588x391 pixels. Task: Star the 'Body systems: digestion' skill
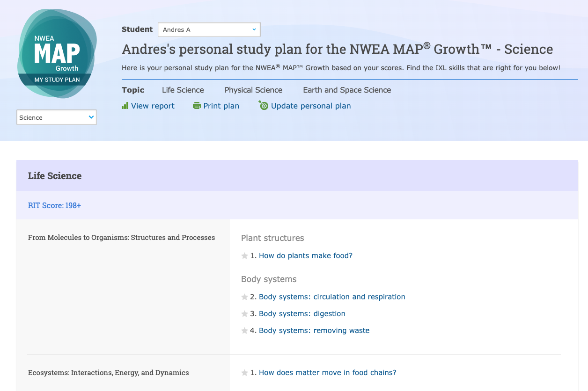point(244,314)
